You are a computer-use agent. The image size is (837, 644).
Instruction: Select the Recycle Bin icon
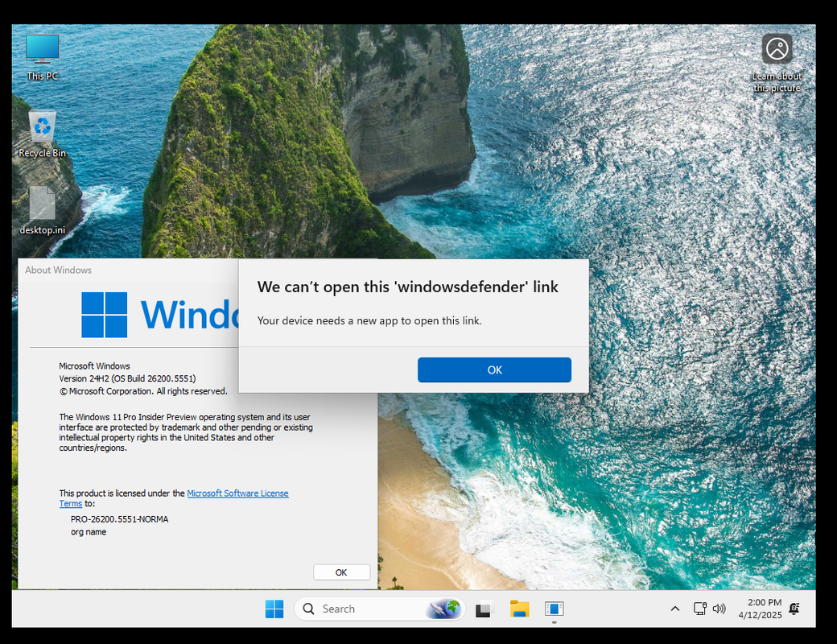tap(42, 134)
